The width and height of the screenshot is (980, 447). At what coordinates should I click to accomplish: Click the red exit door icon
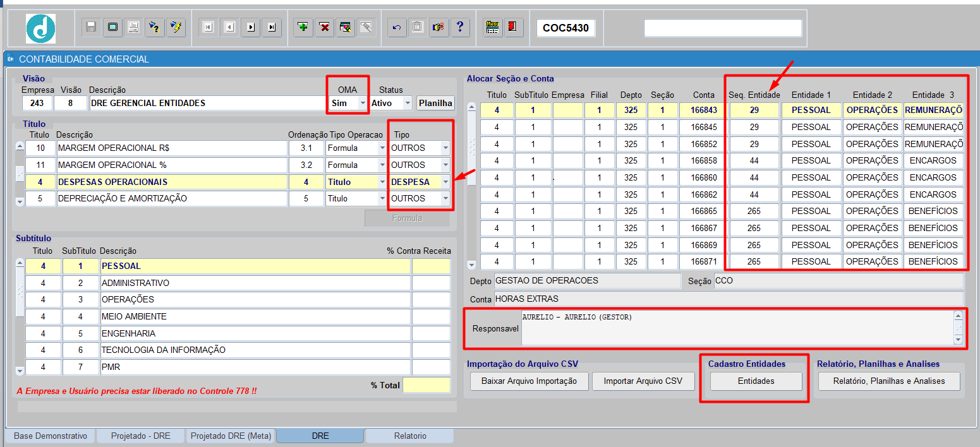(514, 27)
